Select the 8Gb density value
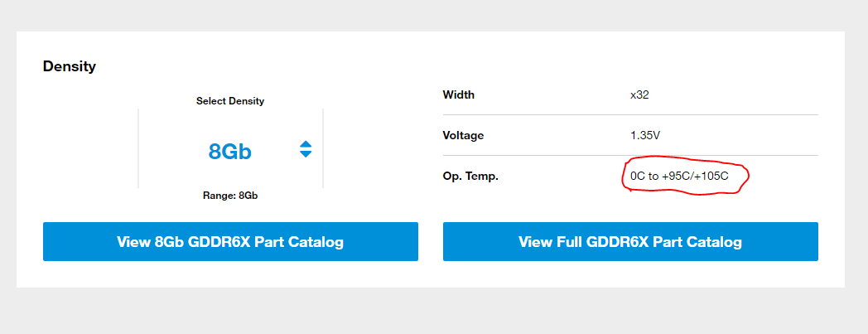This screenshot has width=868, height=334. click(229, 151)
